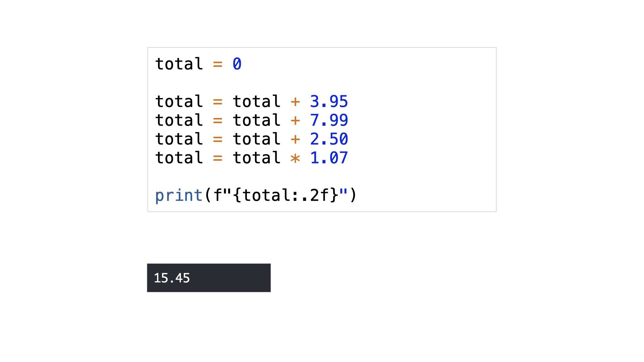Click the equals sign on first line
The height and width of the screenshot is (362, 644).
pyautogui.click(x=218, y=64)
